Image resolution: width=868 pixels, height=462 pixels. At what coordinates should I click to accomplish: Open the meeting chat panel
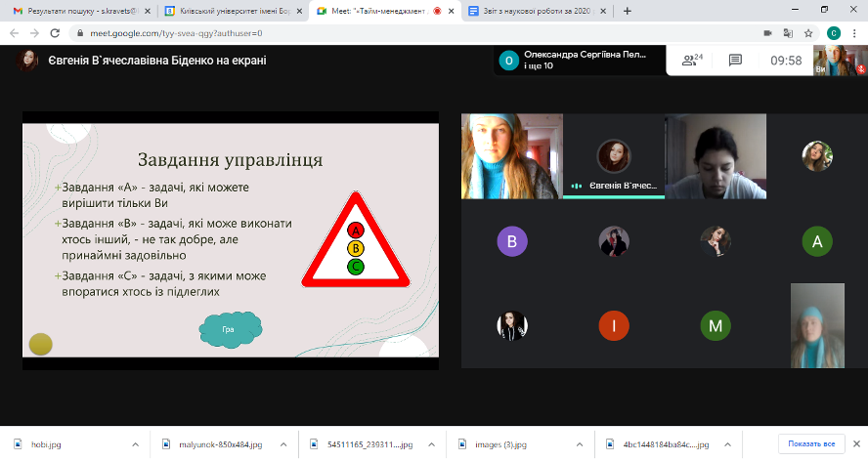click(x=736, y=60)
